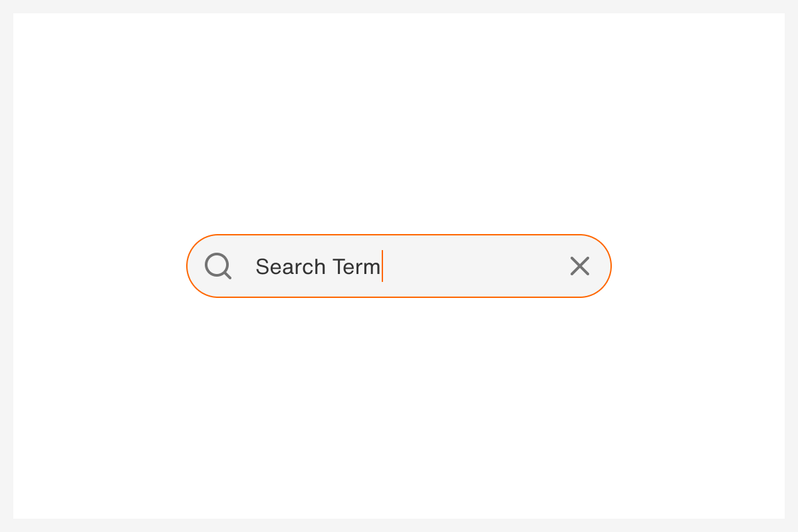Click the blinking text cursor position
The width and height of the screenshot is (798, 532).
click(383, 266)
